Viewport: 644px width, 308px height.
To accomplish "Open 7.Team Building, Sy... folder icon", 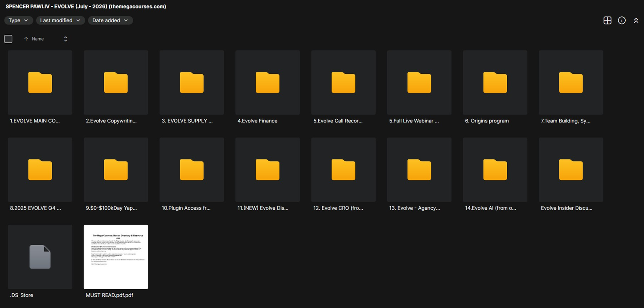I will pyautogui.click(x=571, y=82).
